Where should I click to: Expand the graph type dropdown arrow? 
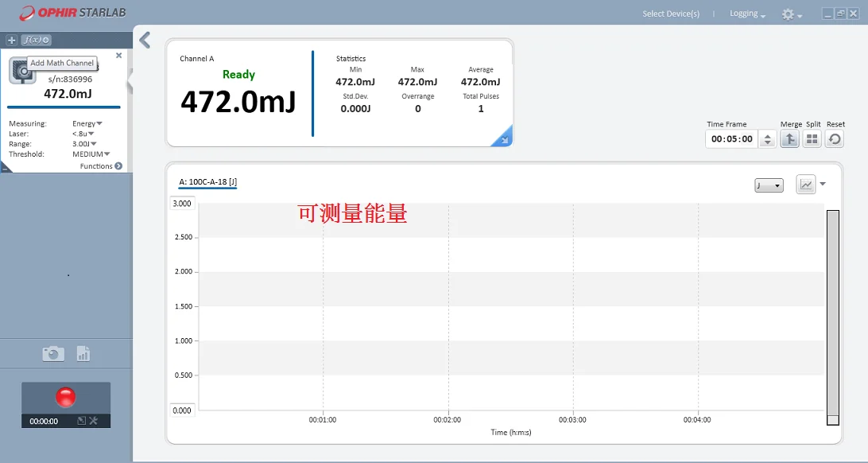[x=823, y=185]
